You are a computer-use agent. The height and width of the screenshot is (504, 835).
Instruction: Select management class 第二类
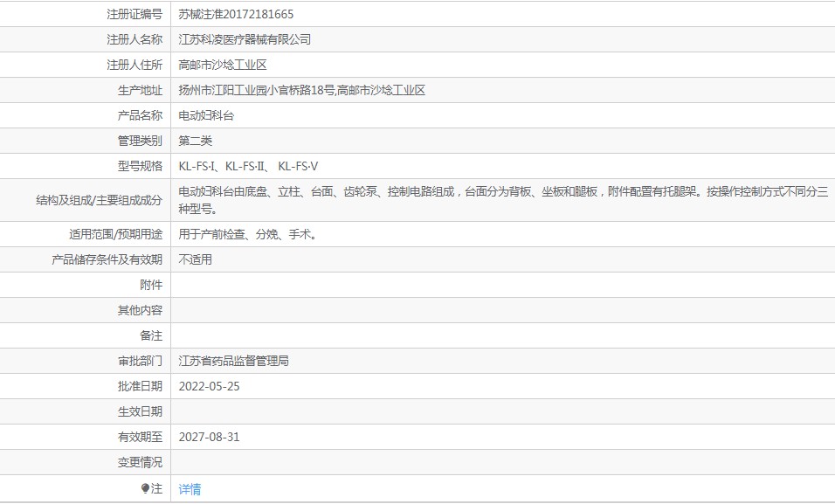coord(196,142)
